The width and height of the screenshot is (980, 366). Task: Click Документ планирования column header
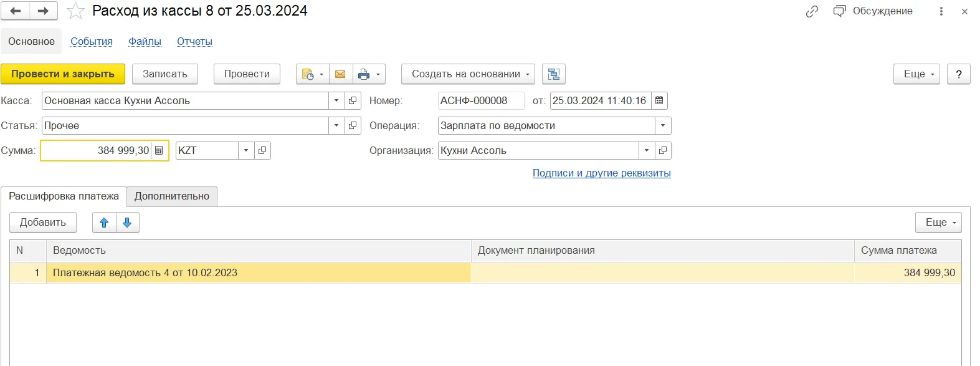(x=662, y=250)
